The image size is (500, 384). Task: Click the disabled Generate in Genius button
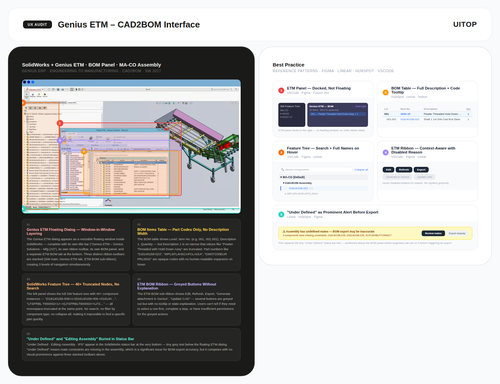coord(398,177)
